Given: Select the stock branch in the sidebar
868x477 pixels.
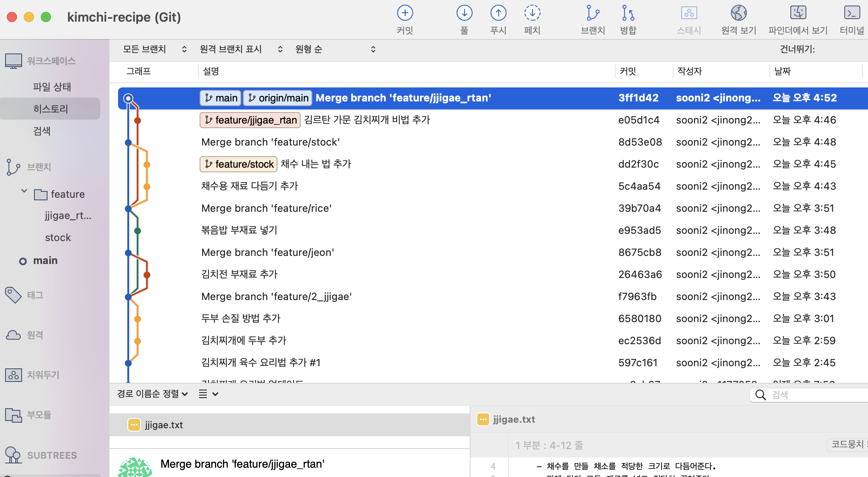Looking at the screenshot, I should [58, 238].
